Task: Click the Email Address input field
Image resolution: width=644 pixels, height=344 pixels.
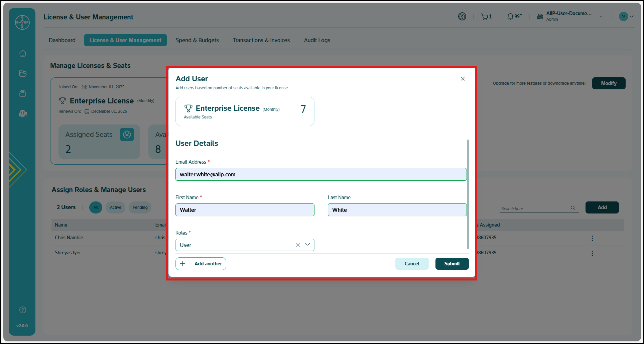Action: [x=321, y=174]
